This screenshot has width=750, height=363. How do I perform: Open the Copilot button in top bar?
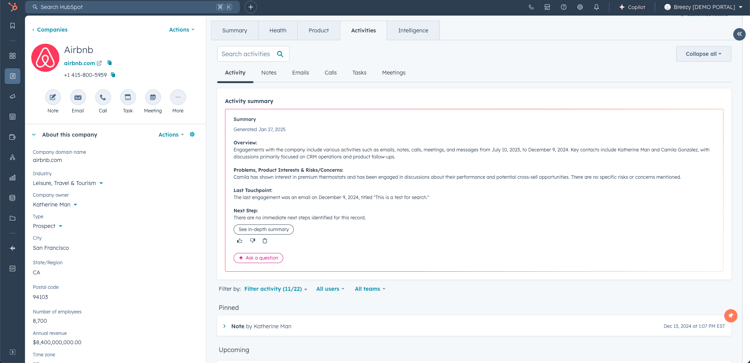[632, 7]
